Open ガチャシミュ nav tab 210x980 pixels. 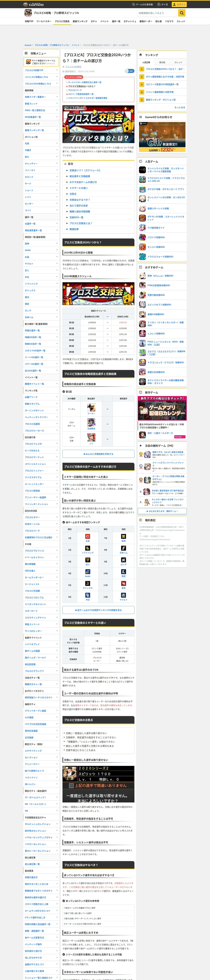(x=130, y=21)
